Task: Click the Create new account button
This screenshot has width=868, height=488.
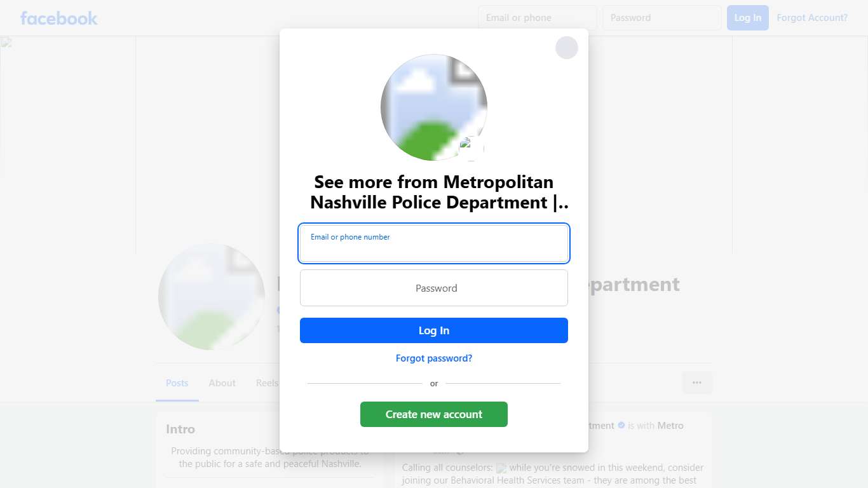Action: [x=434, y=414]
